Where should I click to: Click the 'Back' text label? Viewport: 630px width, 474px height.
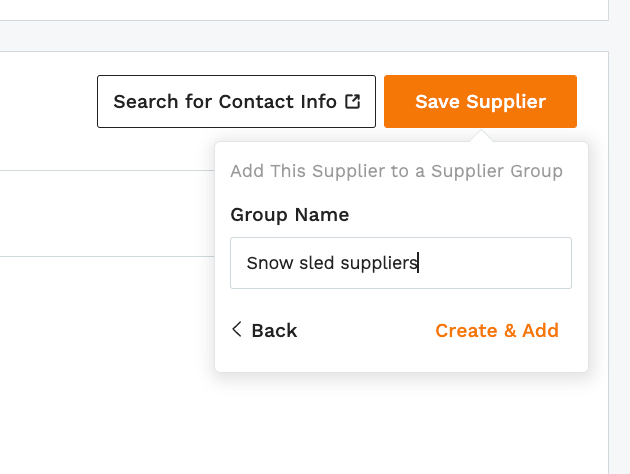coord(274,331)
